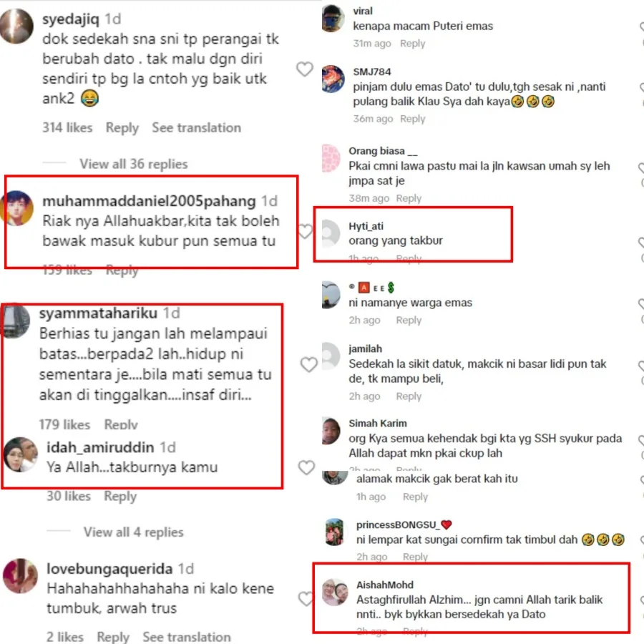Open syedajiq's profile picture
This screenshot has height=644, width=644.
pos(16,26)
